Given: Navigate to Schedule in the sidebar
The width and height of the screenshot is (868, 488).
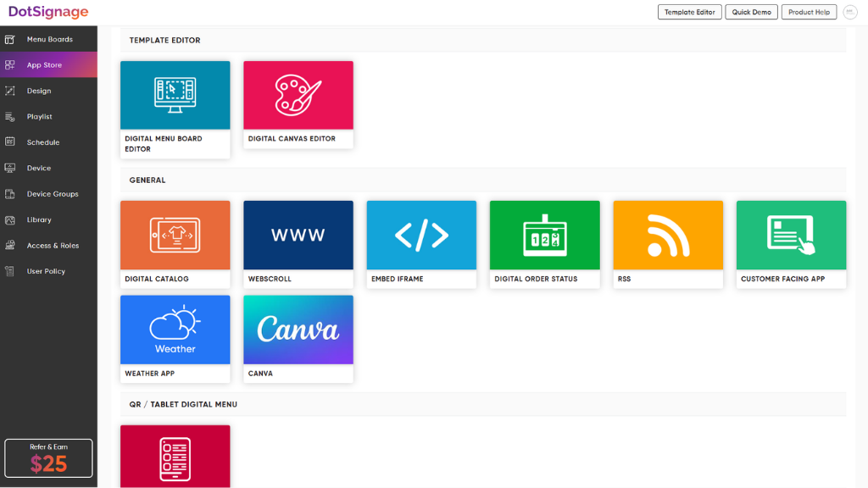Looking at the screenshot, I should 48,142.
